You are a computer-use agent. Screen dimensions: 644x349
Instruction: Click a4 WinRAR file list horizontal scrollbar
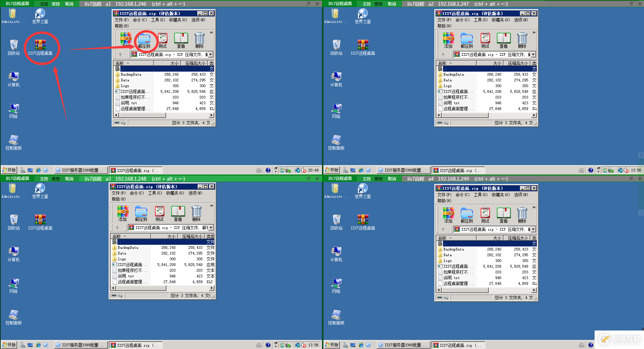487,290
